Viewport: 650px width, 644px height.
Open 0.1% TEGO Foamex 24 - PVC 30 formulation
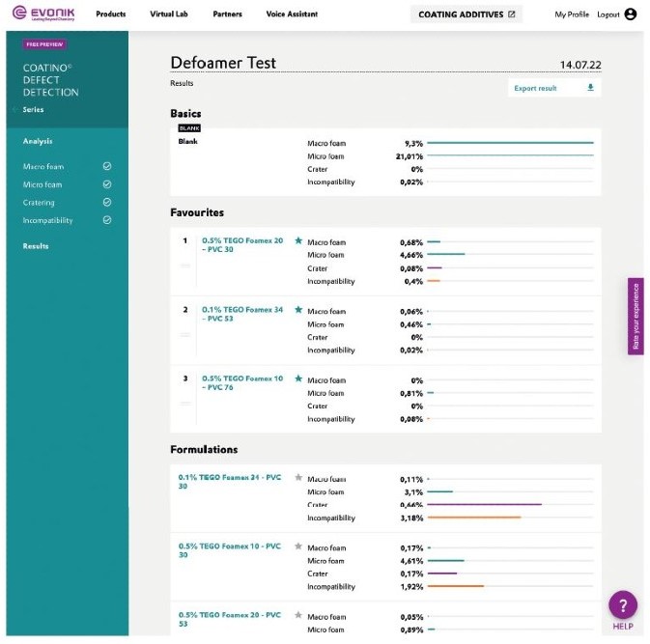(x=230, y=482)
